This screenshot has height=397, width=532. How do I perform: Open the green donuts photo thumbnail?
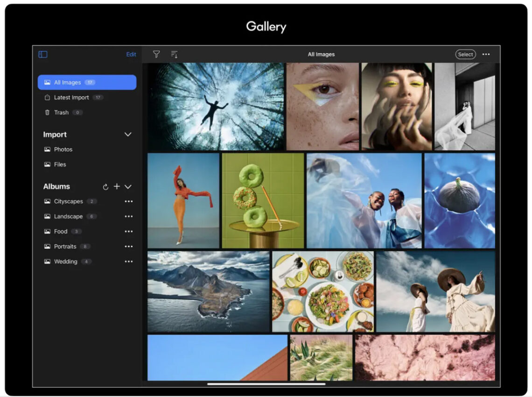263,201
